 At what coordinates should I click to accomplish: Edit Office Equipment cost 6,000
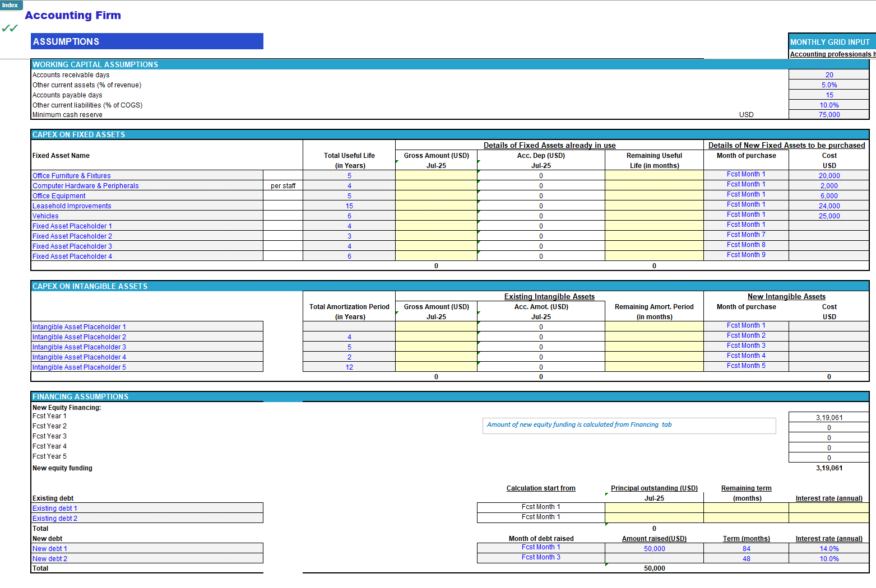(829, 196)
